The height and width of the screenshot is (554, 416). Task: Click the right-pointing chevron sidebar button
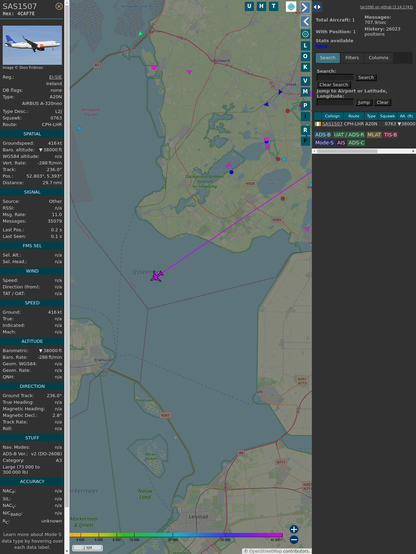coord(305,7)
